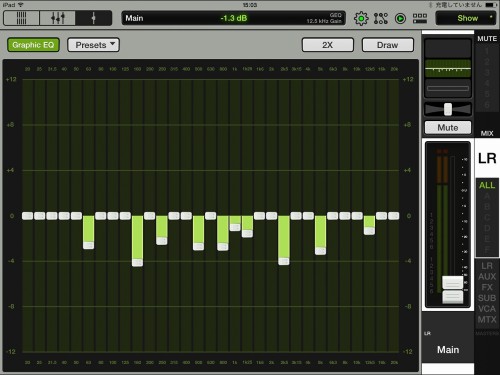500x375 pixels.
Task: Tap the Wi-Fi icon in status bar
Action: [21, 5]
